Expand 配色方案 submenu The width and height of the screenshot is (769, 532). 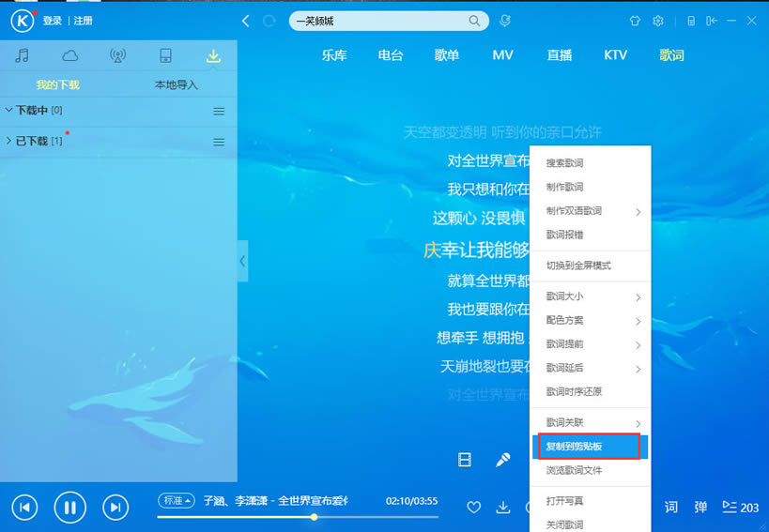591,320
